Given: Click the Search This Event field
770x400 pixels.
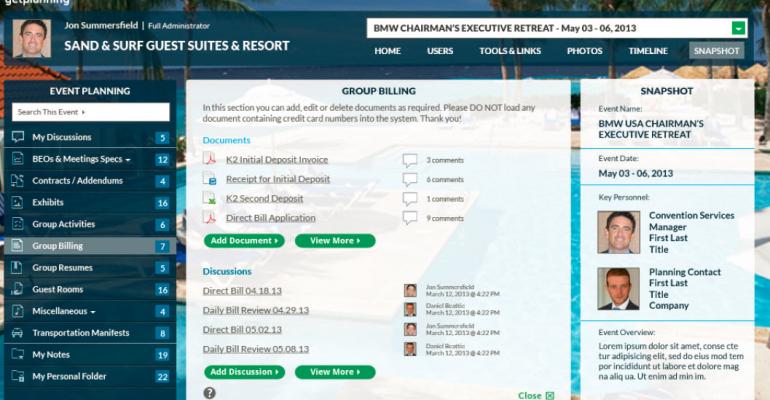Looking at the screenshot, I should 91,112.
